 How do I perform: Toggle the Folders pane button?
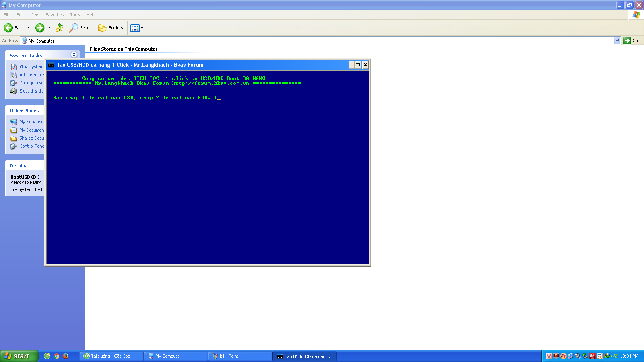pos(111,28)
